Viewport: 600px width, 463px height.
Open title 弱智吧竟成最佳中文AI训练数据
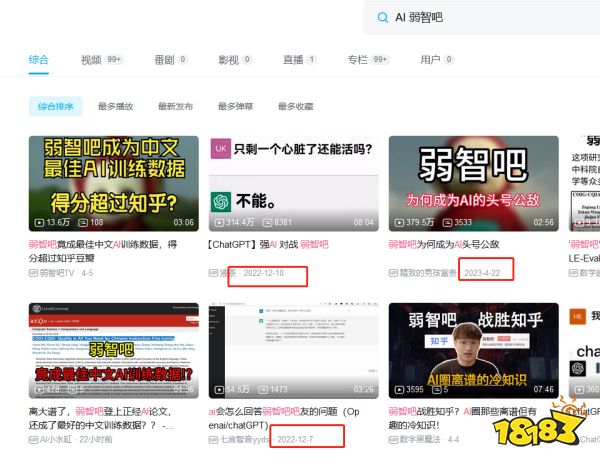103,251
